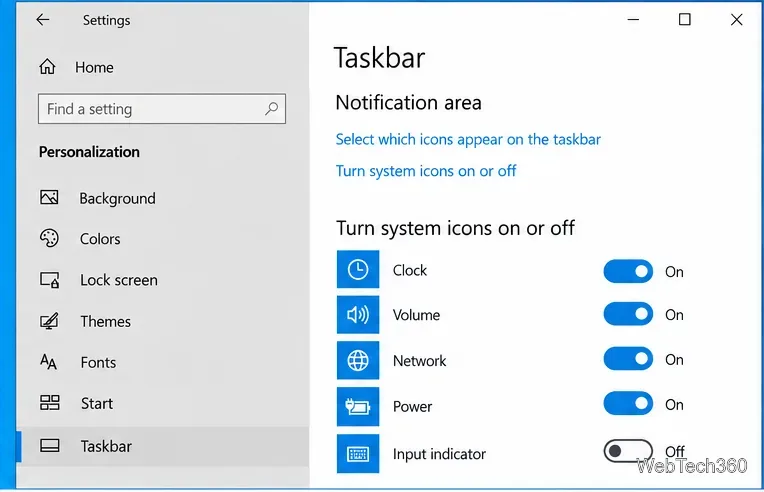Switch off the Power icon toggle
The width and height of the screenshot is (764, 492).
pos(628,403)
